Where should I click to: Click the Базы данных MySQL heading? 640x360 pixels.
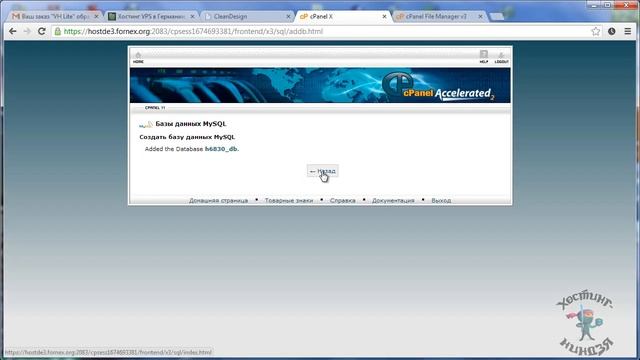(191, 124)
